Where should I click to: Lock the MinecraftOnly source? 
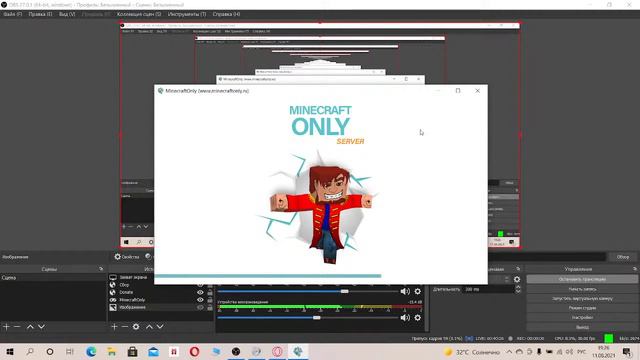pyautogui.click(x=210, y=300)
